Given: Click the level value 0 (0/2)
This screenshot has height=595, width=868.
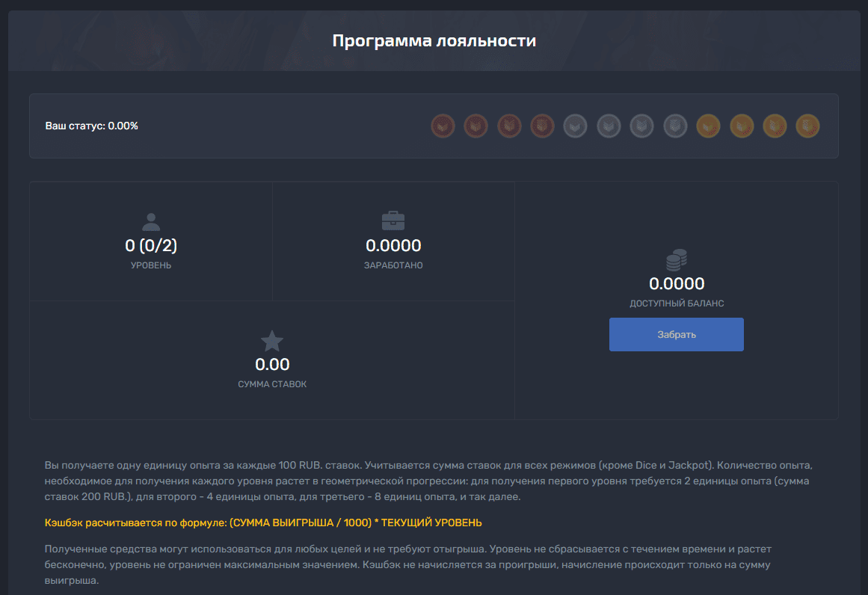Looking at the screenshot, I should tap(151, 245).
